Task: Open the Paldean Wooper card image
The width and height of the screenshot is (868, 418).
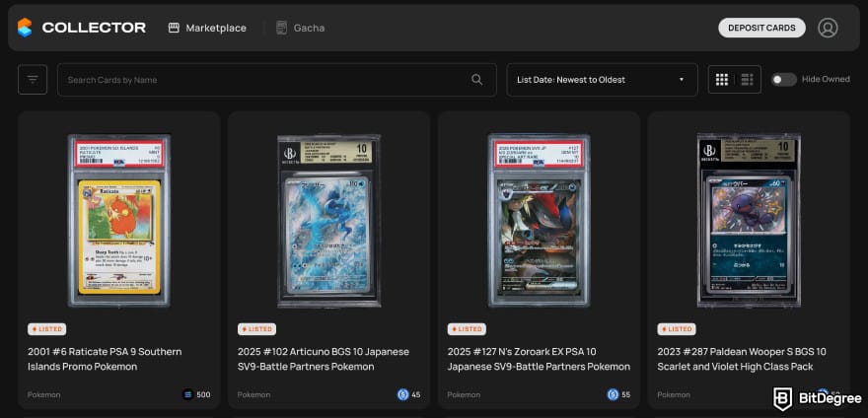Action: pos(749,221)
